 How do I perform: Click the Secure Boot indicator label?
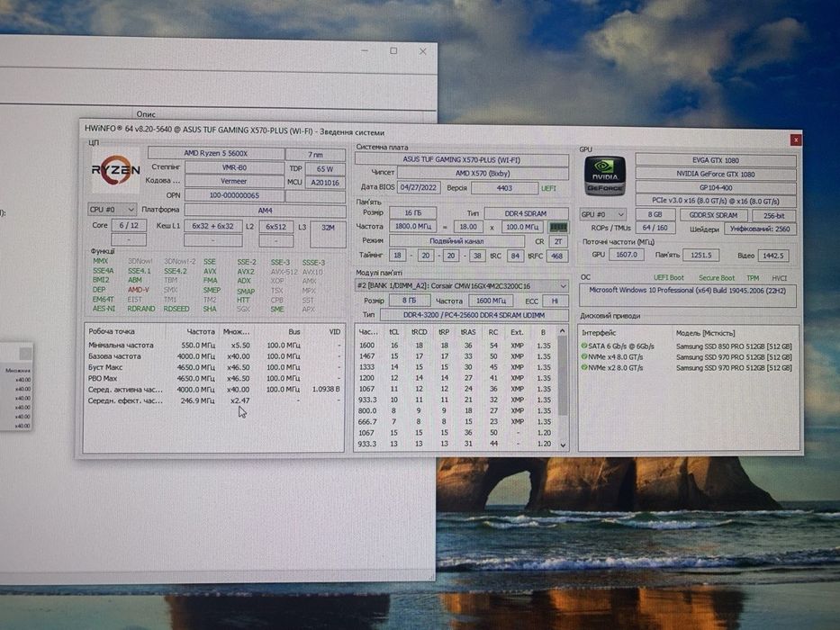[717, 278]
